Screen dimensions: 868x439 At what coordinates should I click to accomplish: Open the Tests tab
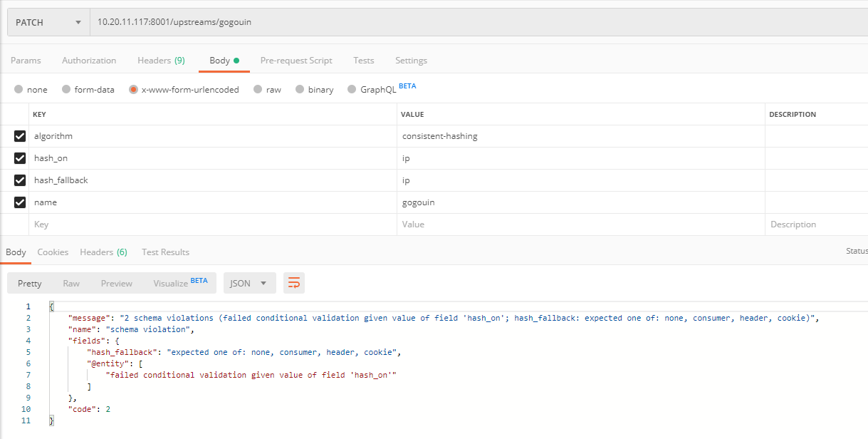pyautogui.click(x=363, y=61)
